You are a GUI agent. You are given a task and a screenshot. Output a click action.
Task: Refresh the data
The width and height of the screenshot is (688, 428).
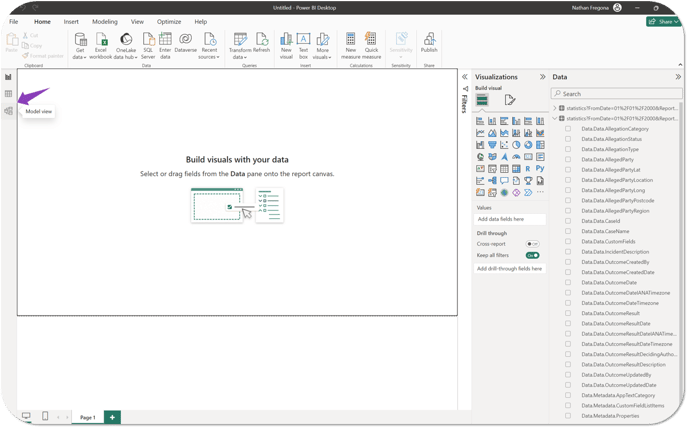coord(262,43)
